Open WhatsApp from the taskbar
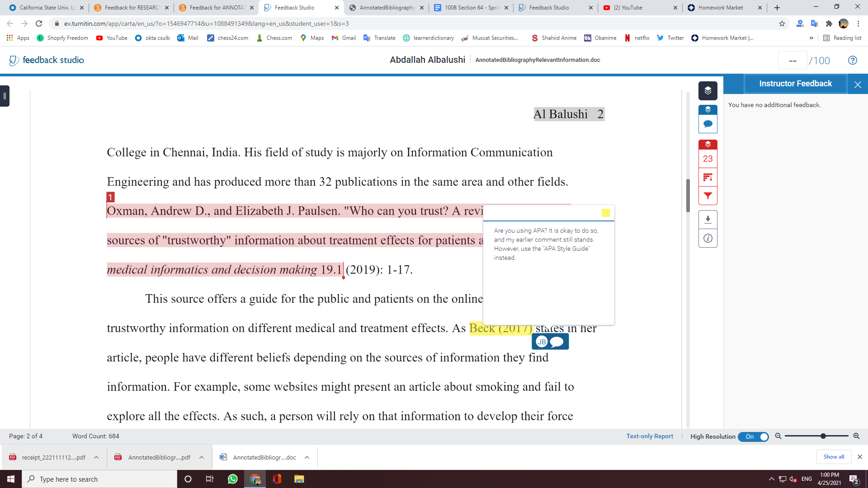The height and width of the screenshot is (488, 868). pos(232,479)
